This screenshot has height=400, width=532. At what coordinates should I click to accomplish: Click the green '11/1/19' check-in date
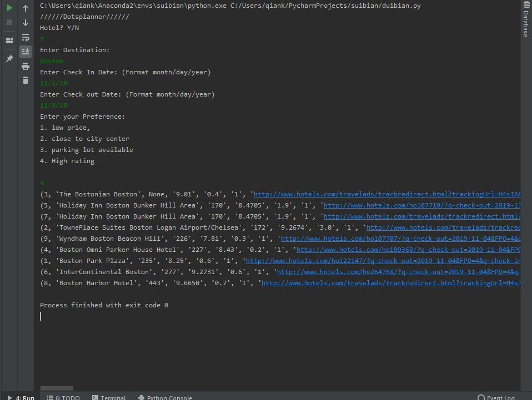coord(54,83)
